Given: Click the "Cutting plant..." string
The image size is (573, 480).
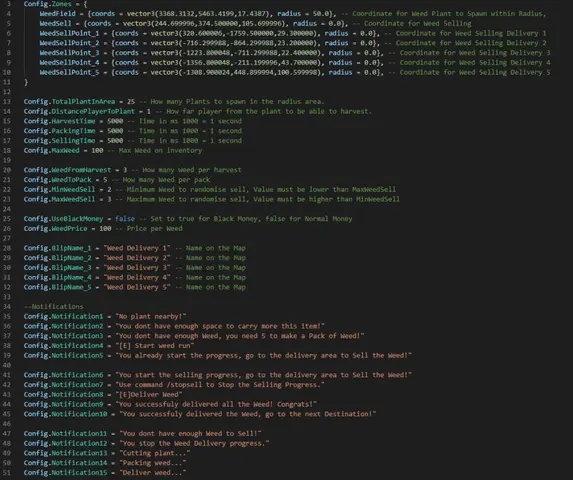Looking at the screenshot, I should (155, 453).
